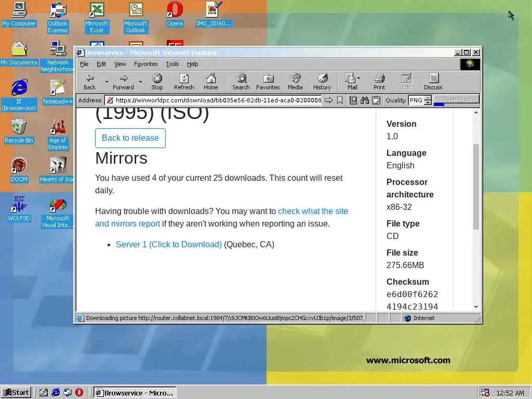Viewport: 532px width, 399px height.
Task: Select the Network Neighborhood desktop icon
Action: [x=57, y=56]
